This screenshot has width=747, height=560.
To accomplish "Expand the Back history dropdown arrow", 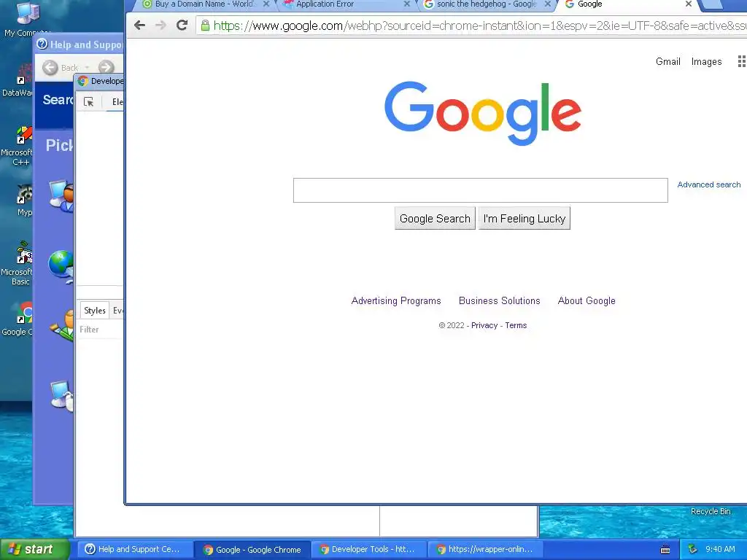I will [88, 68].
